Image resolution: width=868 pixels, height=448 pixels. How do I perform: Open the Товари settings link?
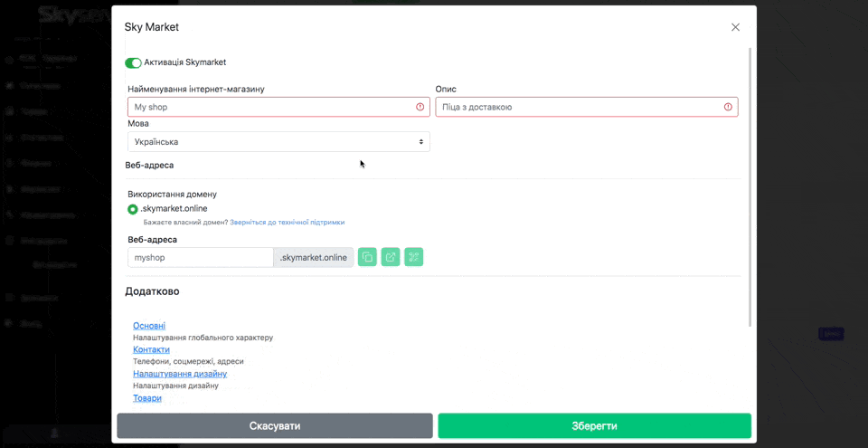point(147,398)
